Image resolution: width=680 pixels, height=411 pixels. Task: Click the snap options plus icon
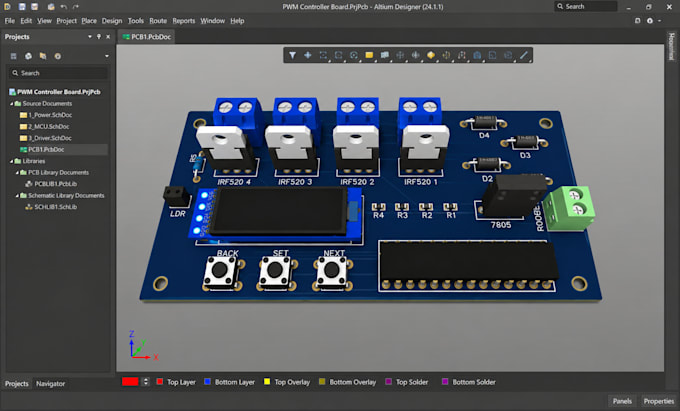[x=307, y=55]
